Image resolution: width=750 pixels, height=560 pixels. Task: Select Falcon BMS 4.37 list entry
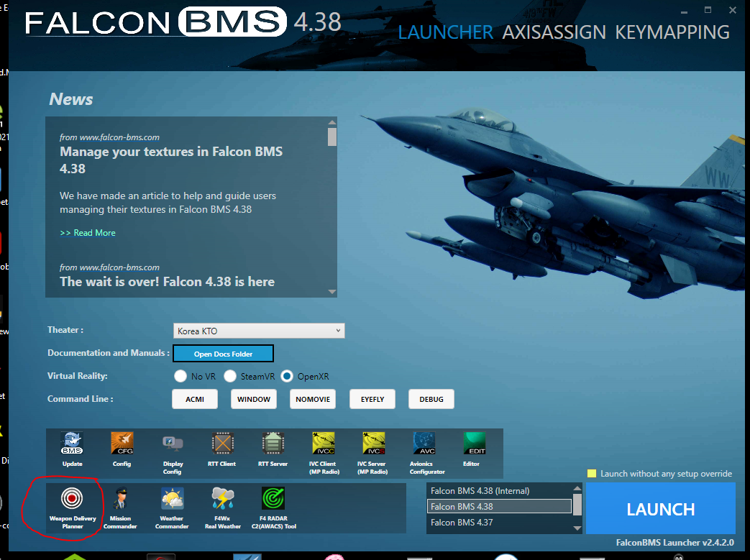499,522
